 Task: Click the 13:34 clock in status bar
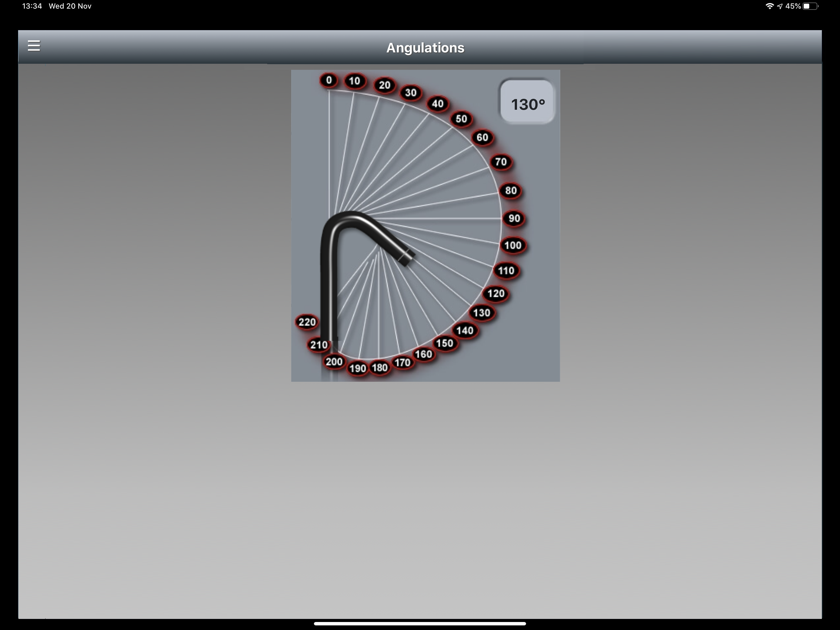point(32,6)
